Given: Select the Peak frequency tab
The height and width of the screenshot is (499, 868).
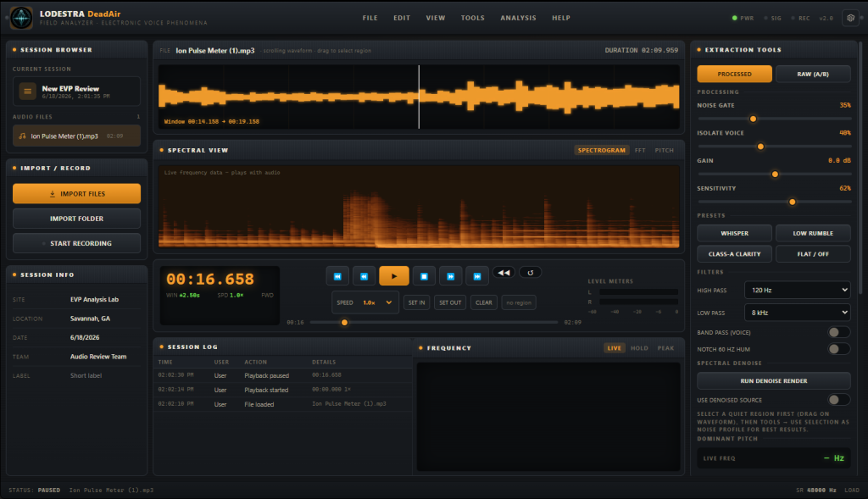Looking at the screenshot, I should [666, 348].
